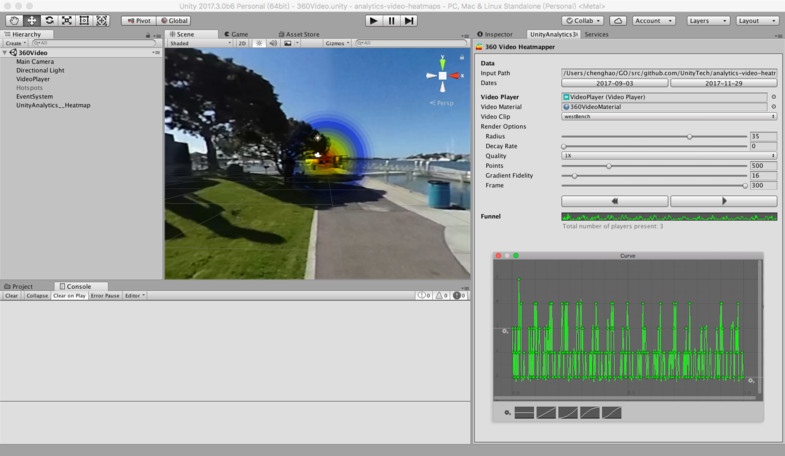Click the Console Clear button
Viewport: 785px width, 456px height.
(12, 296)
